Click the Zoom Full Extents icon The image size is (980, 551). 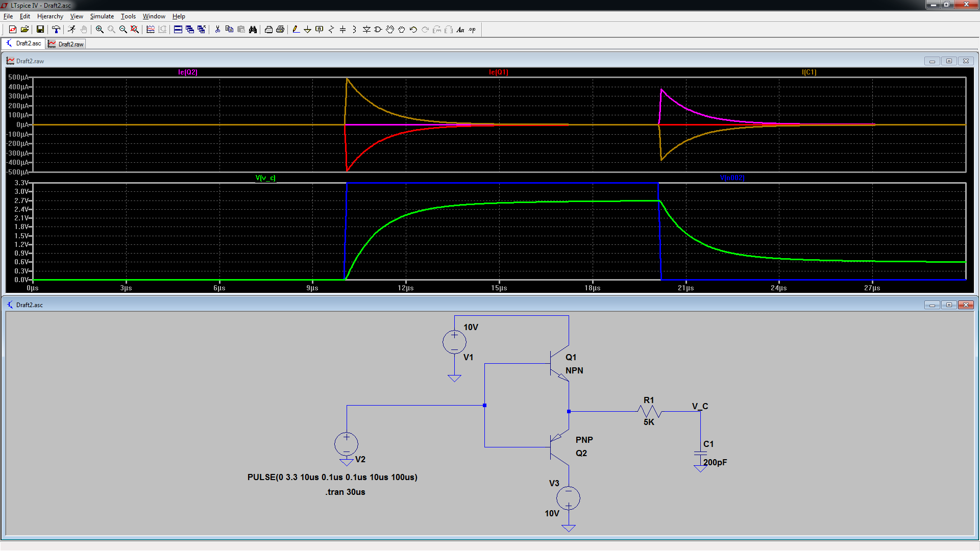click(135, 30)
